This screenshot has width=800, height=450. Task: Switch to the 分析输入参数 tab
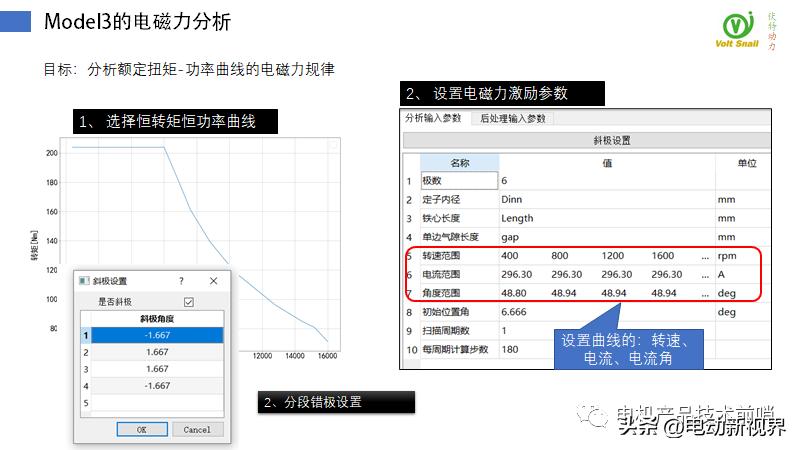coord(433,118)
